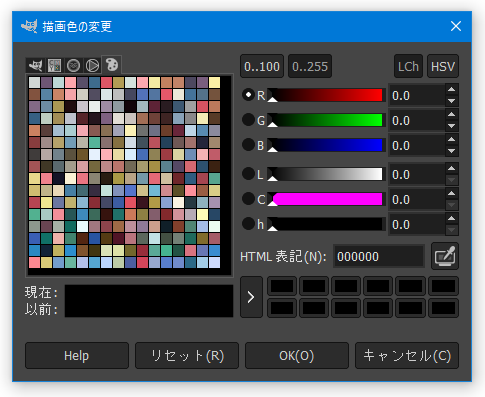The height and width of the screenshot is (397, 485).
Task: Choose the LCh color model button
Action: (x=408, y=66)
